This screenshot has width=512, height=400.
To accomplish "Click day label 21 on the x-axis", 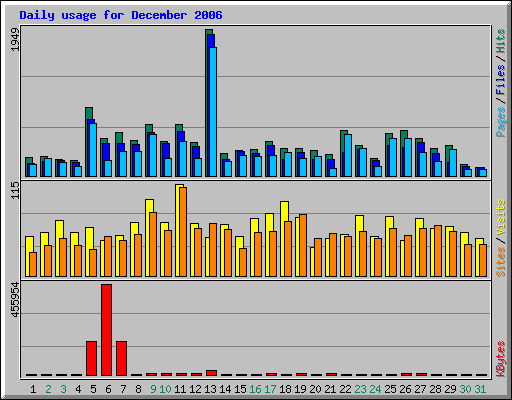I will (330, 389).
